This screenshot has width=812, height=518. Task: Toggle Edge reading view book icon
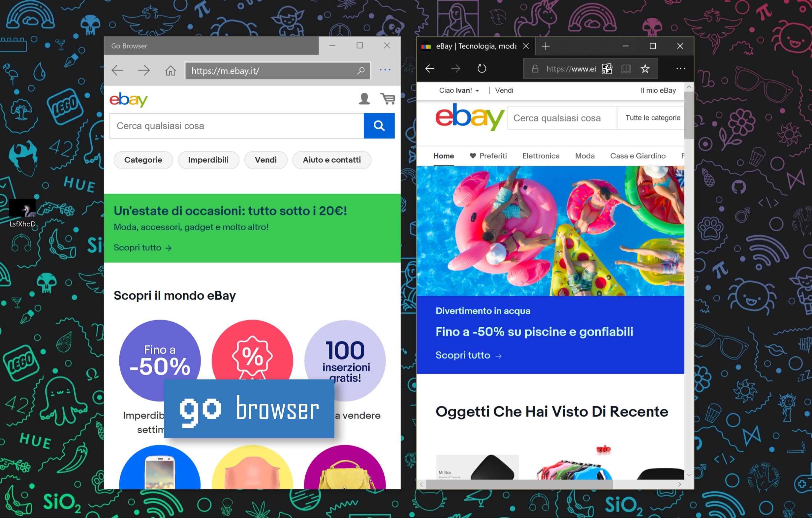[626, 69]
